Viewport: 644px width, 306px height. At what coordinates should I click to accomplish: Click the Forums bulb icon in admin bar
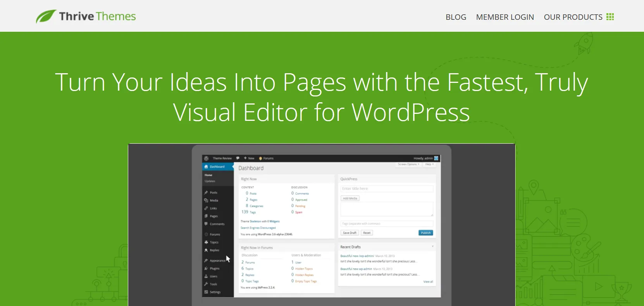(260, 158)
